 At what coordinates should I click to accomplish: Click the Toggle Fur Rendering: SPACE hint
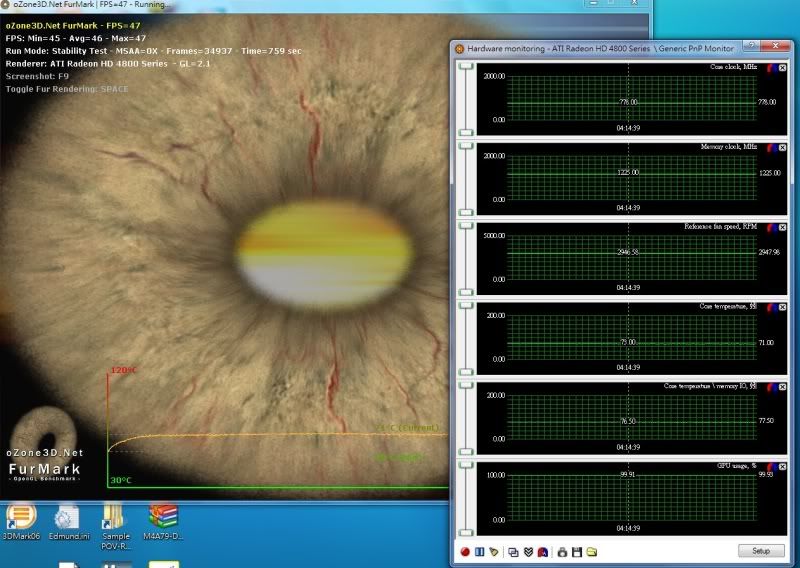click(67, 89)
